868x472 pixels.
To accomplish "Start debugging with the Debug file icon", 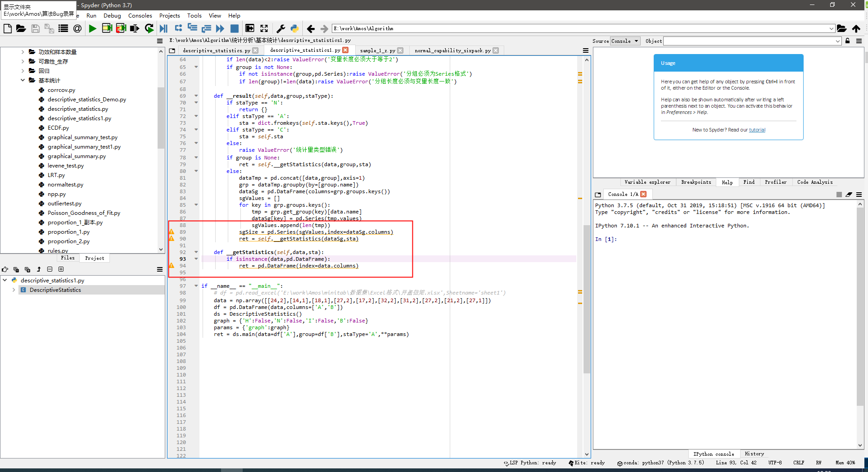I will [164, 28].
